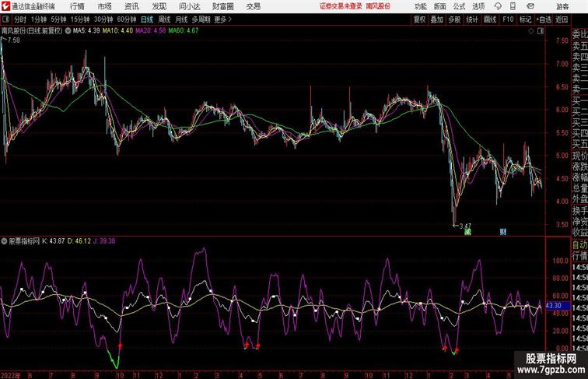Open the 交易 menu
This screenshot has width=588, height=379.
pyautogui.click(x=253, y=6)
